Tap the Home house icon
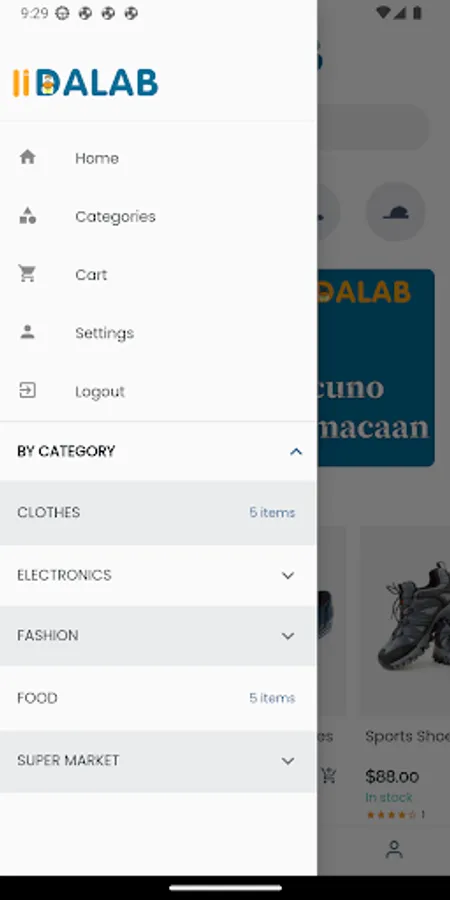 click(x=28, y=157)
